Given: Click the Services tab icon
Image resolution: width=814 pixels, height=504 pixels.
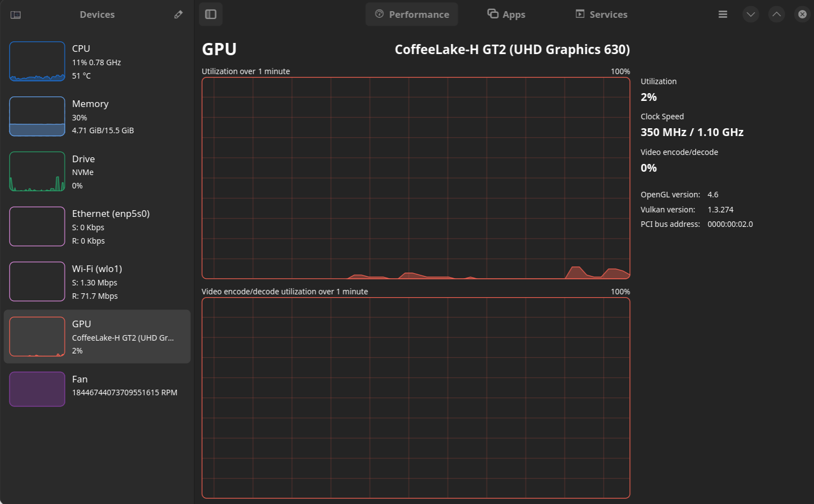Looking at the screenshot, I should point(580,14).
